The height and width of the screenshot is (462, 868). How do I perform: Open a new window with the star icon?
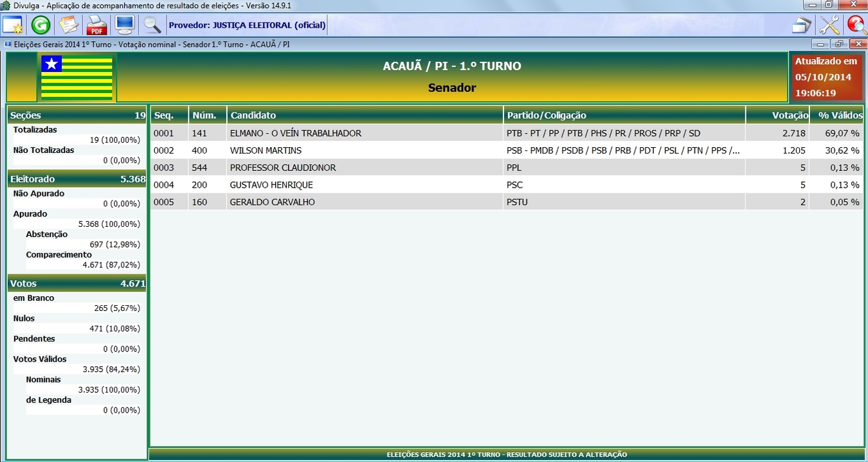click(x=13, y=25)
